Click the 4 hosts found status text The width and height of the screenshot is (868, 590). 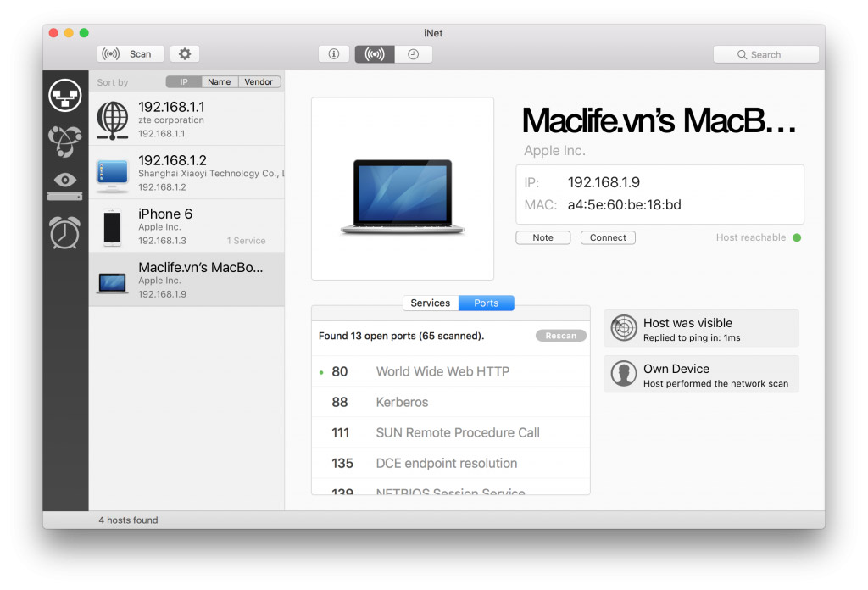pos(129,520)
